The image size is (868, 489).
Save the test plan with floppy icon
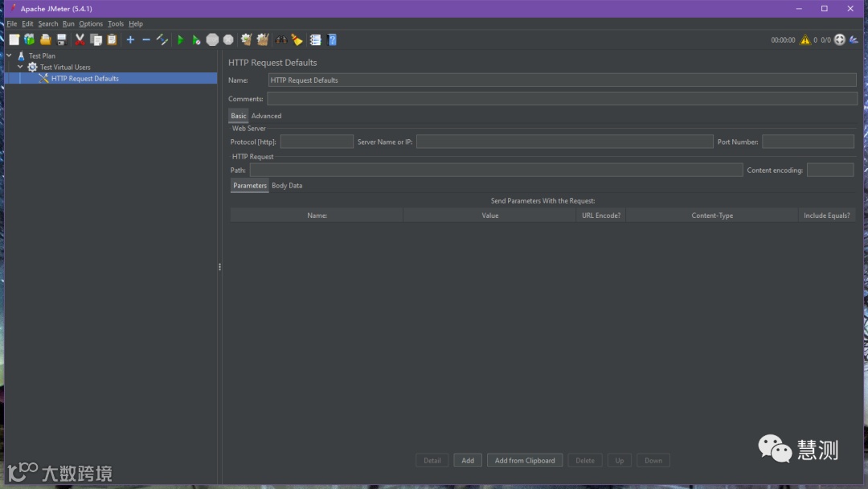point(61,39)
